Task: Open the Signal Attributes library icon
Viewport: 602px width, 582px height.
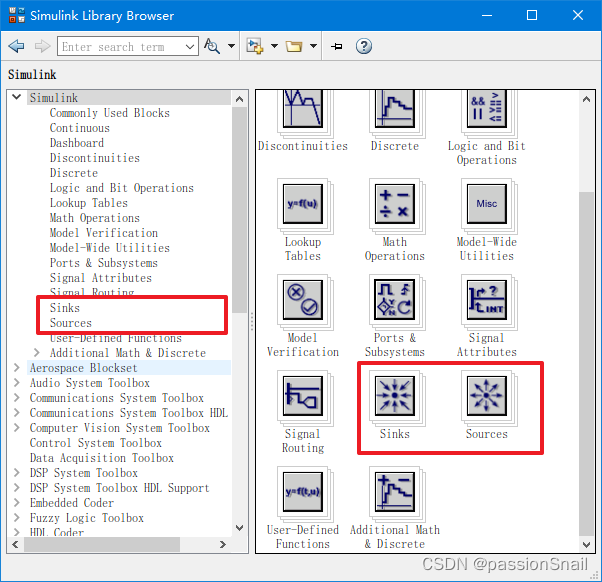Action: click(486, 300)
